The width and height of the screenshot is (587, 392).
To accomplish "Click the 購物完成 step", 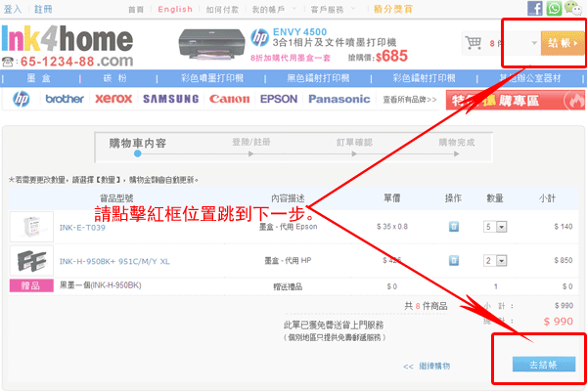I will click(x=457, y=142).
